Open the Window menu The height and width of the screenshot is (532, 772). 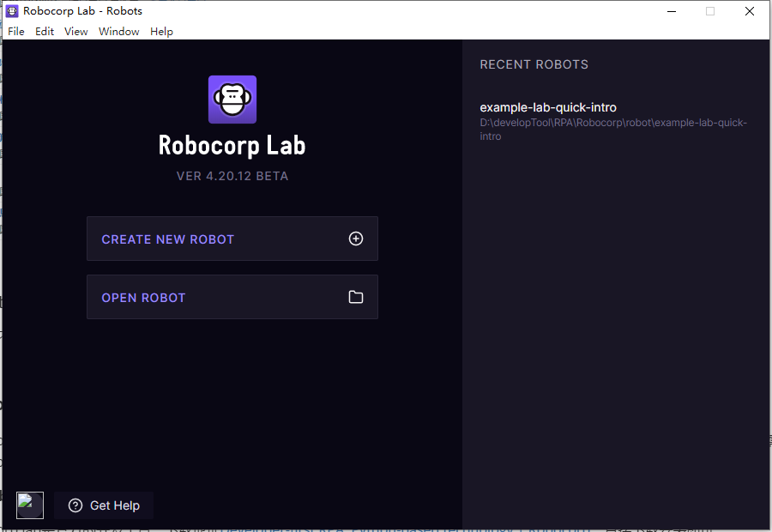118,31
